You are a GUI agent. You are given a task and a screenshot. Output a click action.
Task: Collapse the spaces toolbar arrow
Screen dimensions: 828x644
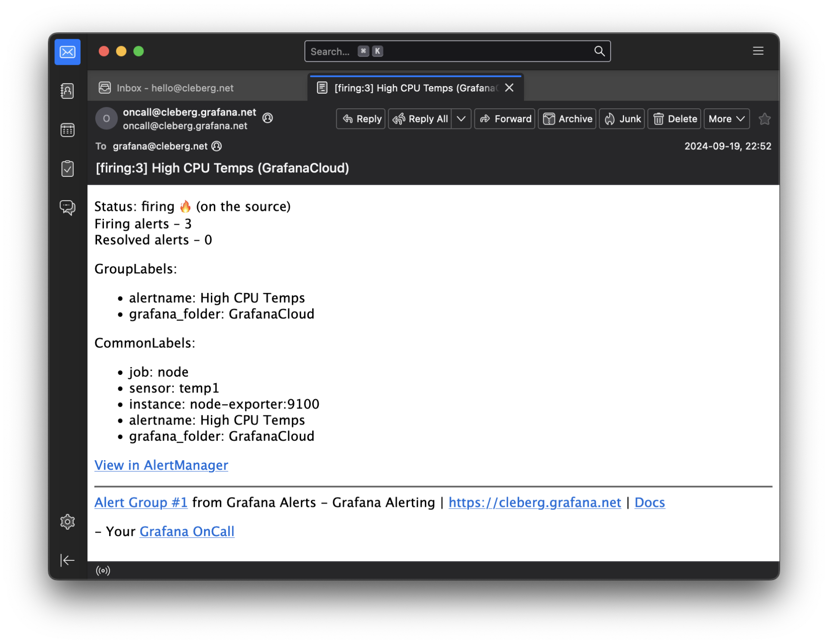[67, 560]
